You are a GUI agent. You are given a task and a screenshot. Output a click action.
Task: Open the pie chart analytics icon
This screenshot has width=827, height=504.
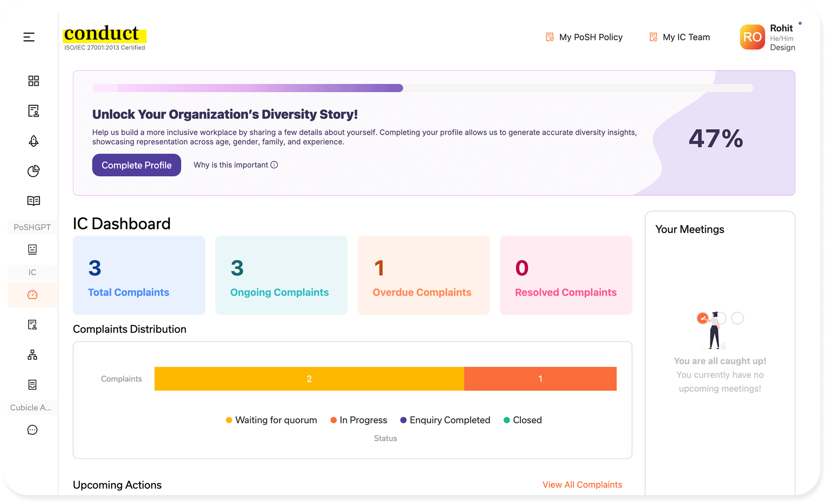click(x=33, y=171)
